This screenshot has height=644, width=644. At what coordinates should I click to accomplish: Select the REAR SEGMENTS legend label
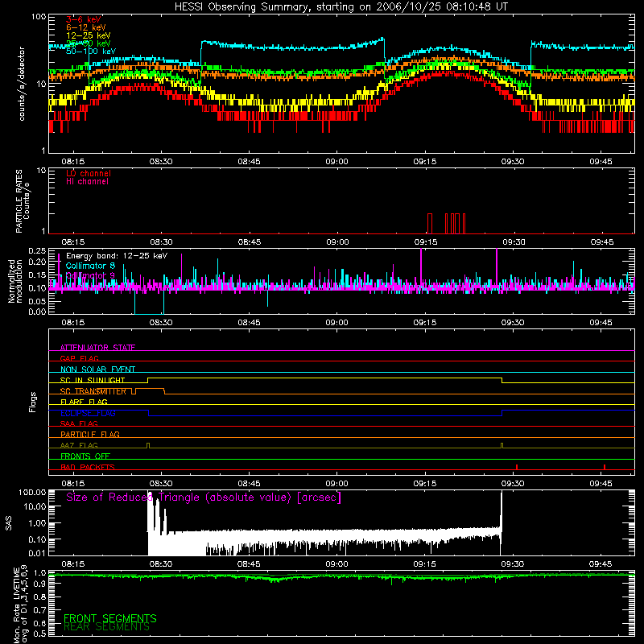[x=107, y=627]
